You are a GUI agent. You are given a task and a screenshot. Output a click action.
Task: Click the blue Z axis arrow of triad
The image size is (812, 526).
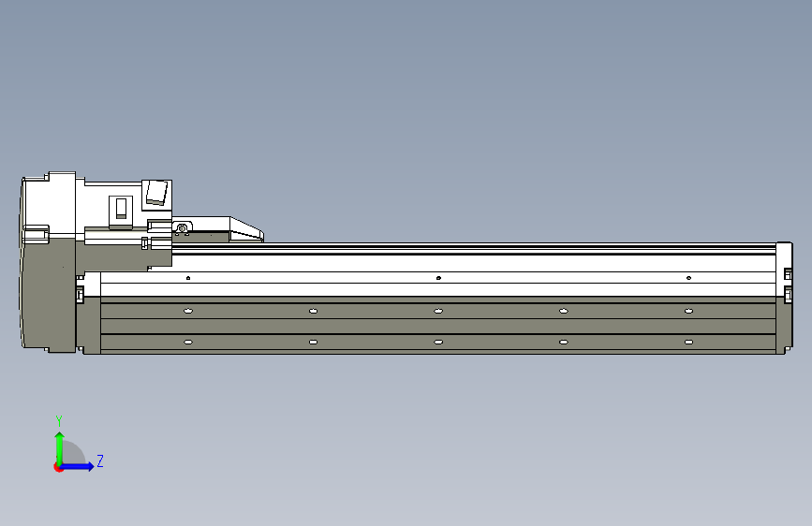78,466
